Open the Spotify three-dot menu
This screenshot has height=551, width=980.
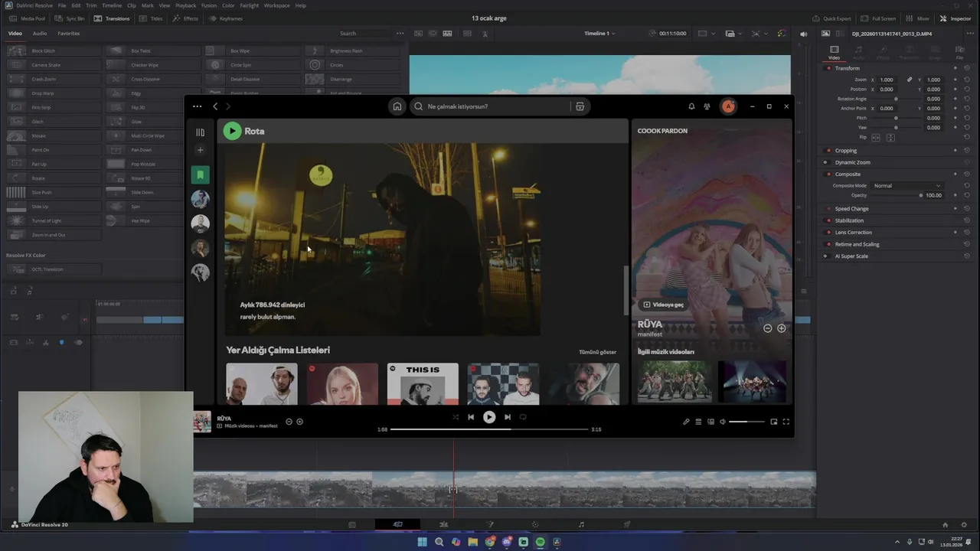click(x=198, y=106)
